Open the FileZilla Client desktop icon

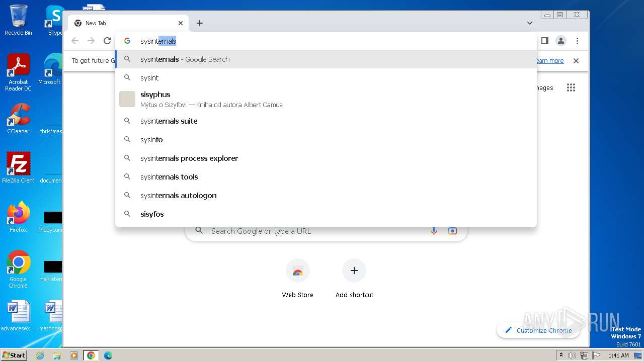coord(18,167)
